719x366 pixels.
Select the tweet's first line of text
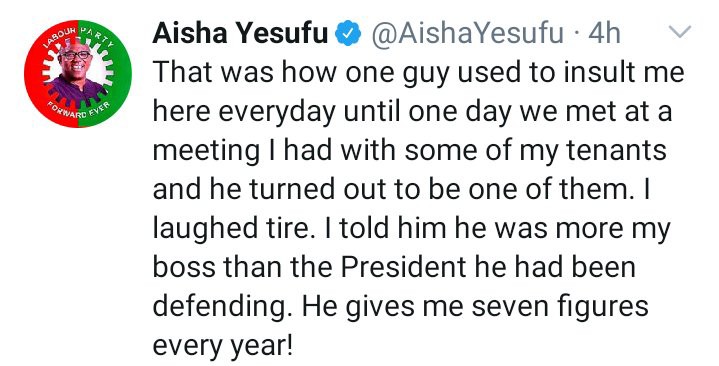coord(418,73)
